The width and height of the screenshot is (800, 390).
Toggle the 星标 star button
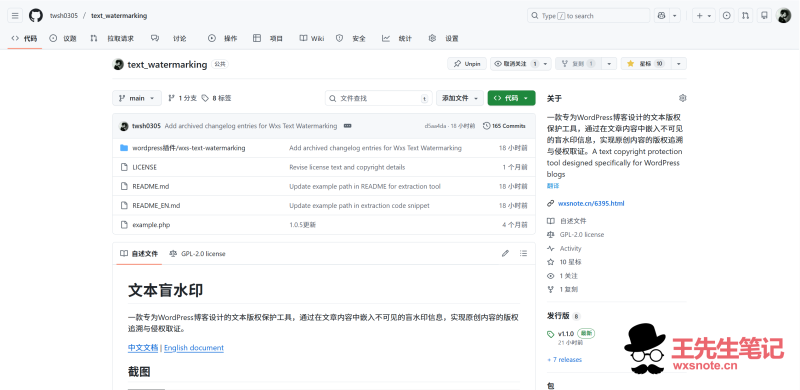tap(646, 64)
